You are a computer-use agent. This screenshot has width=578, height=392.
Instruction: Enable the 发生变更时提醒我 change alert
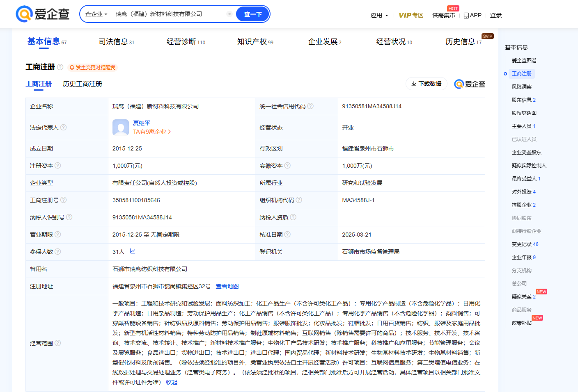pyautogui.click(x=93, y=67)
